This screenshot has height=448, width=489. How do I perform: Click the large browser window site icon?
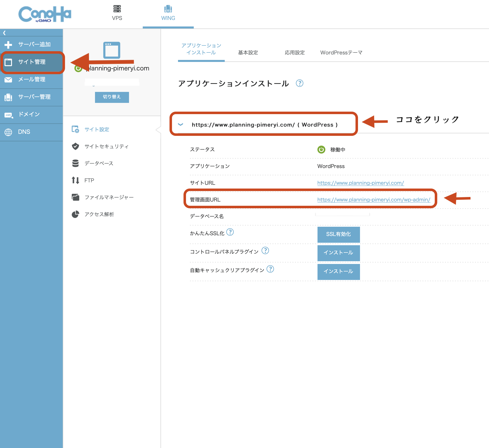point(111,50)
